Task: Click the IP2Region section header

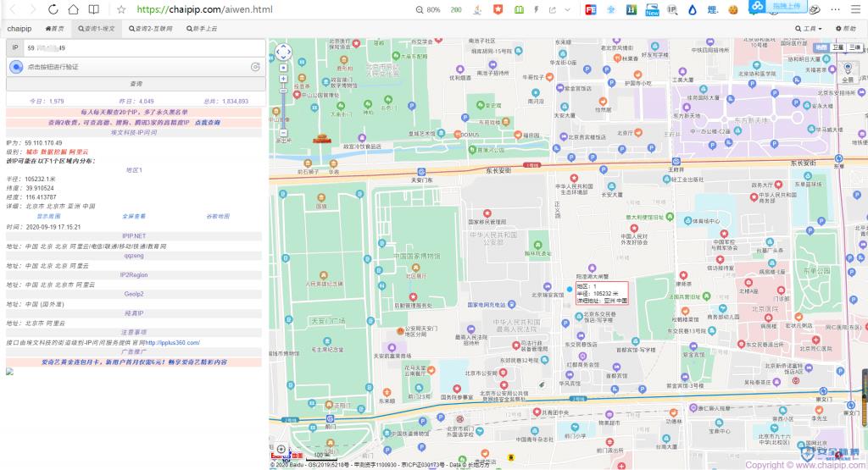Action: click(134, 275)
